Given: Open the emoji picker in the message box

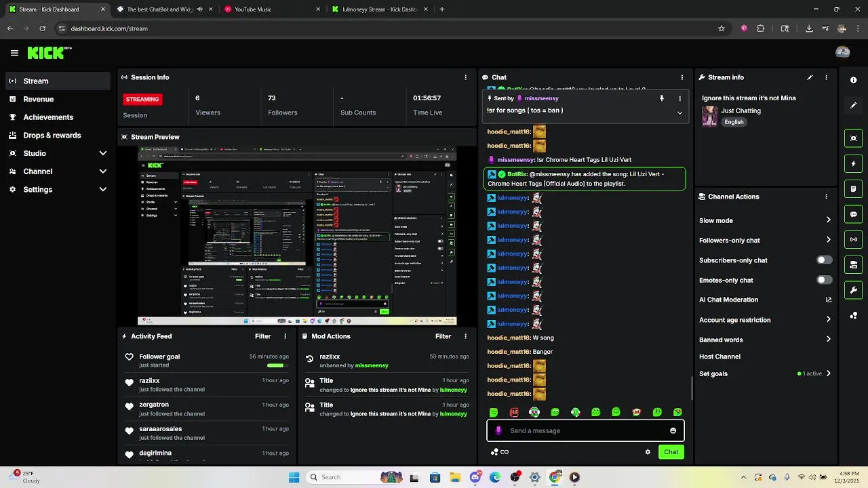Looking at the screenshot, I should point(673,430).
